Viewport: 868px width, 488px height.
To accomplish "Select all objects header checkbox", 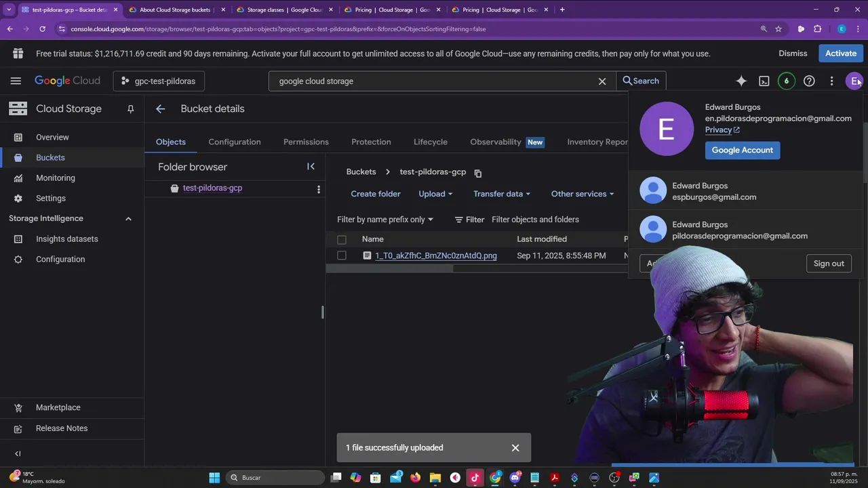I will pos(342,239).
